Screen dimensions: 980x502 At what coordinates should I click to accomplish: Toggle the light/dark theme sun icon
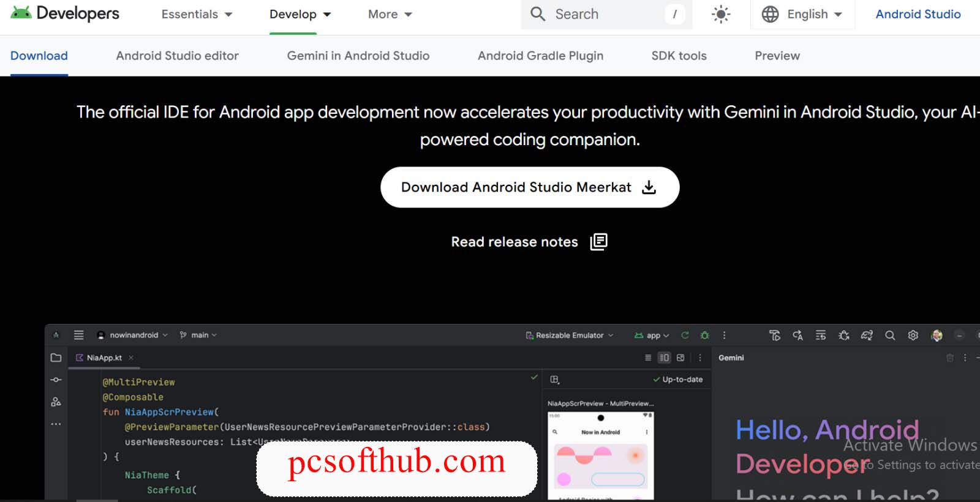point(721,14)
